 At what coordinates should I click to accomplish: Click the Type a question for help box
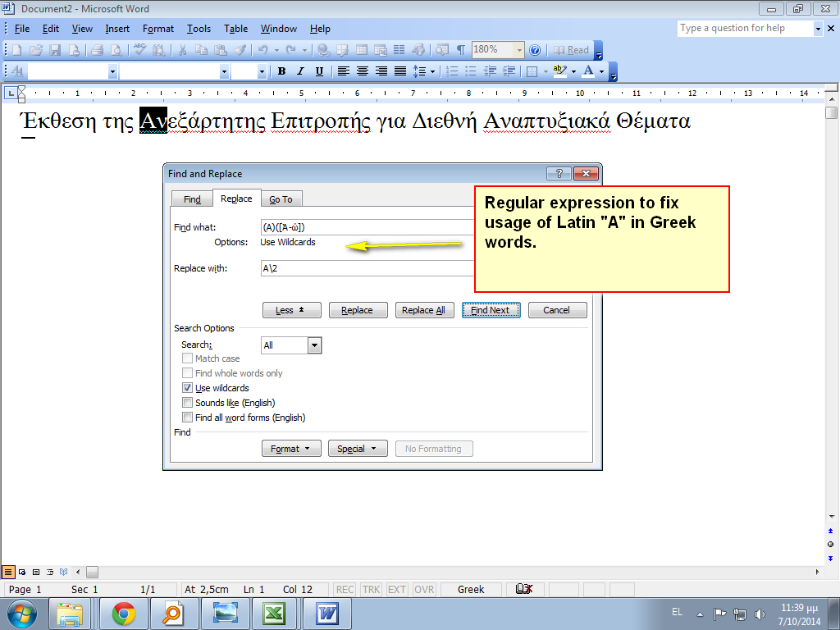point(746,29)
